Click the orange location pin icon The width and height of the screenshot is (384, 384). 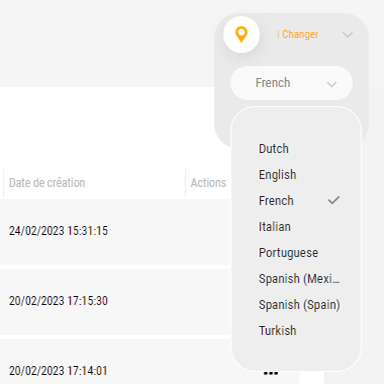pos(241,34)
